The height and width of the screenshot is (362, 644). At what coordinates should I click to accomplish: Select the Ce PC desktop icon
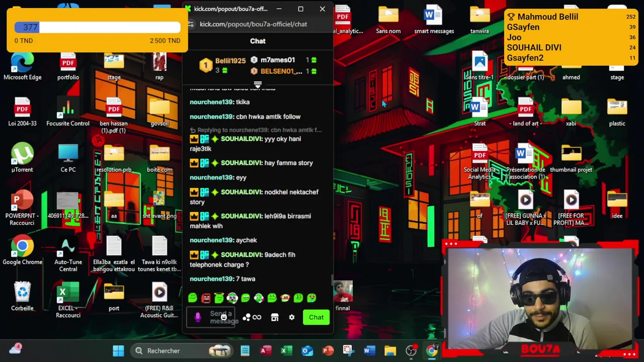point(68,159)
